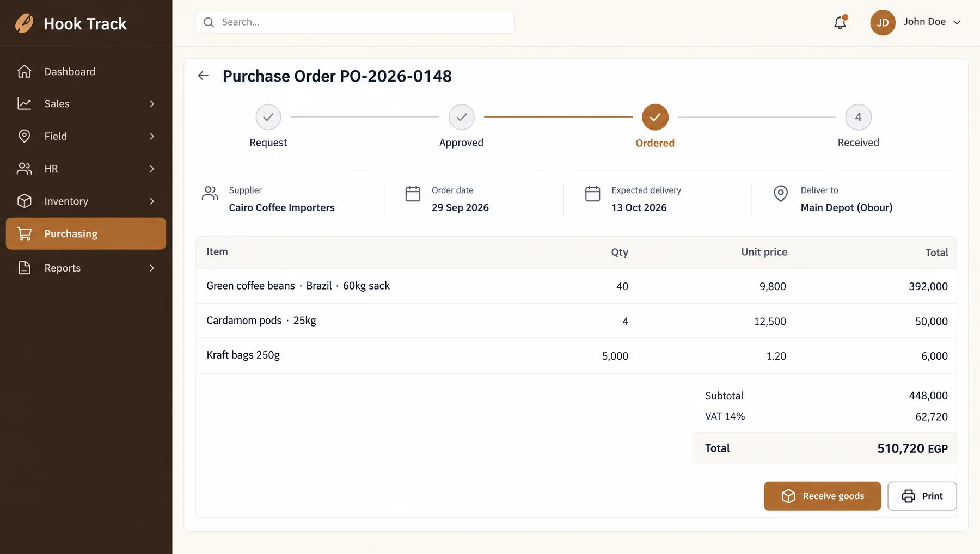The image size is (980, 554).
Task: Expand the HR menu chevron
Action: 152,169
